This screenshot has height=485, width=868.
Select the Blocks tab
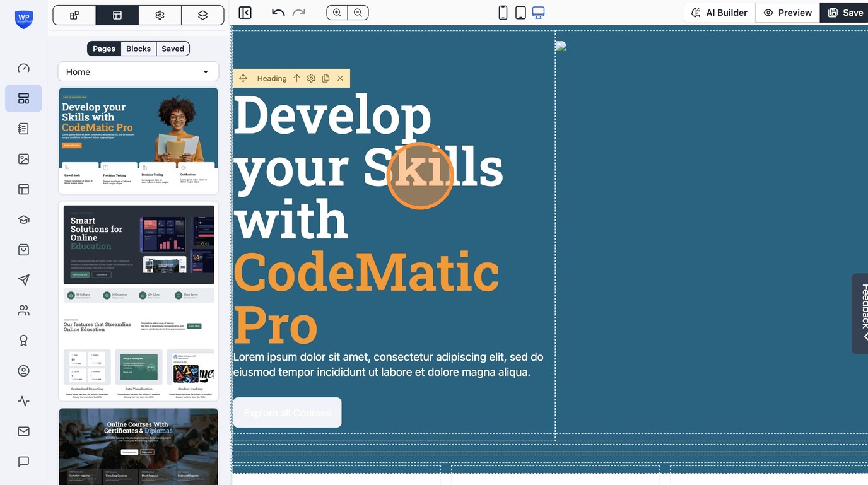click(139, 49)
